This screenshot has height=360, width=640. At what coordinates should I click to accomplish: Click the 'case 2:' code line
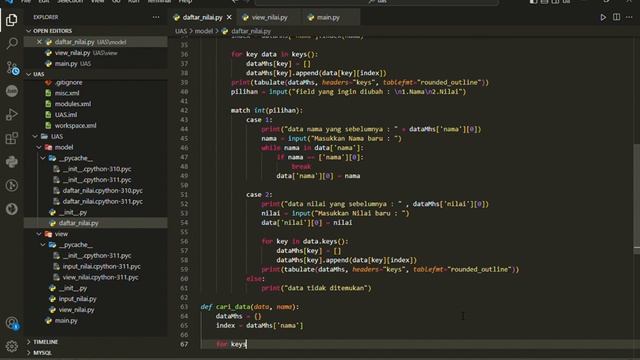tap(259, 195)
